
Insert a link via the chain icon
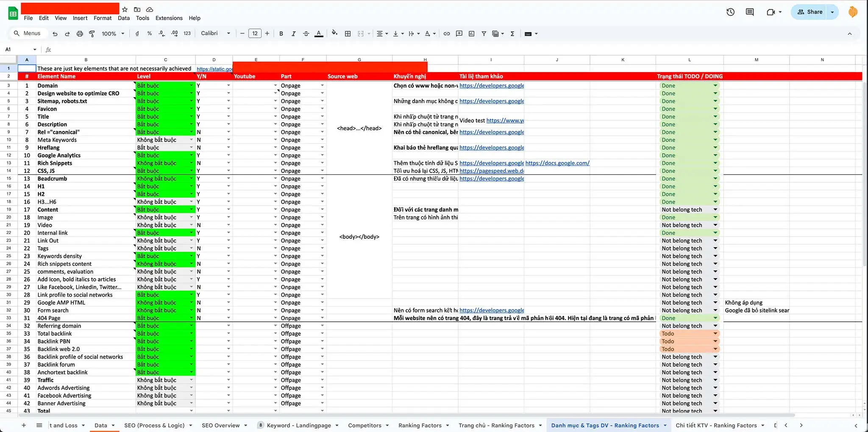pos(447,34)
